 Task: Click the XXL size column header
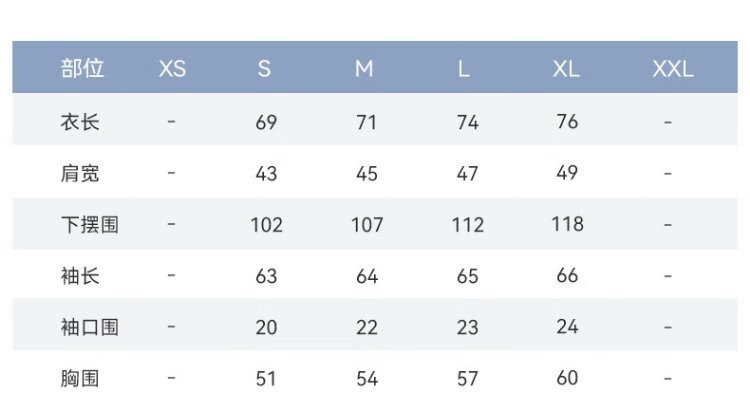(x=672, y=69)
